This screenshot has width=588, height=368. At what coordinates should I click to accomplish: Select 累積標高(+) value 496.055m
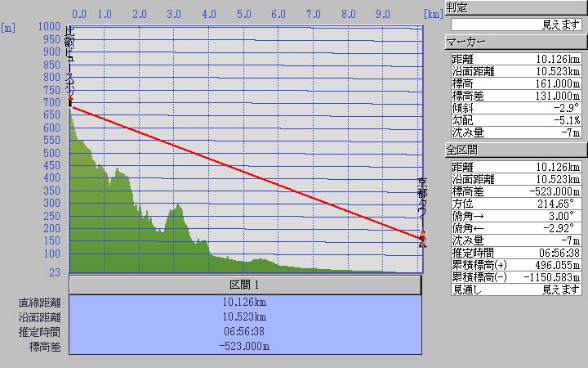pos(558,265)
